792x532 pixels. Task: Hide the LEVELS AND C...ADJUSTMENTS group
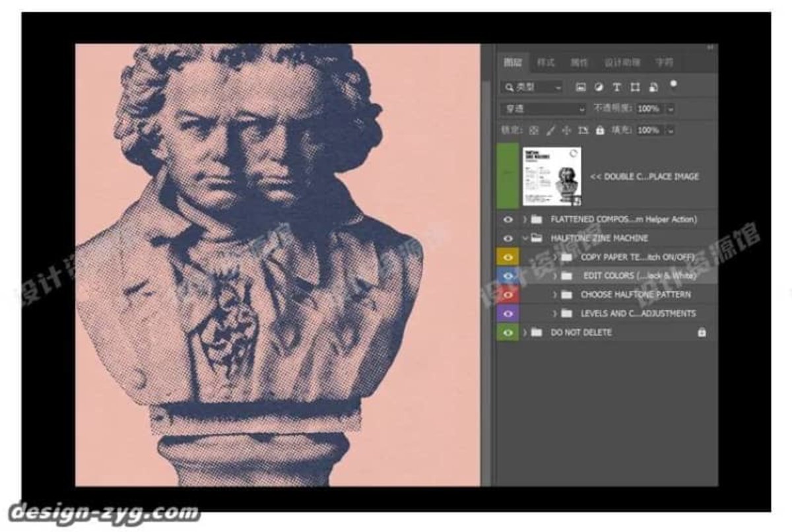click(508, 314)
